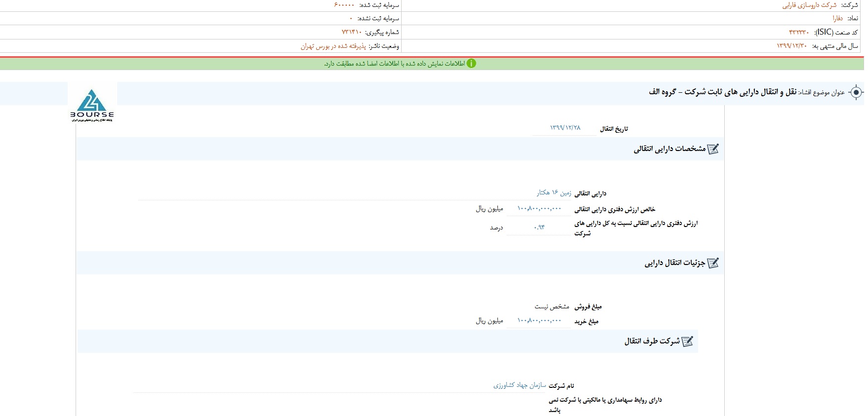868x416 pixels.
Task: Click the disclosure title نقل و انتقال دارایی های ثابت
Action: (x=723, y=92)
